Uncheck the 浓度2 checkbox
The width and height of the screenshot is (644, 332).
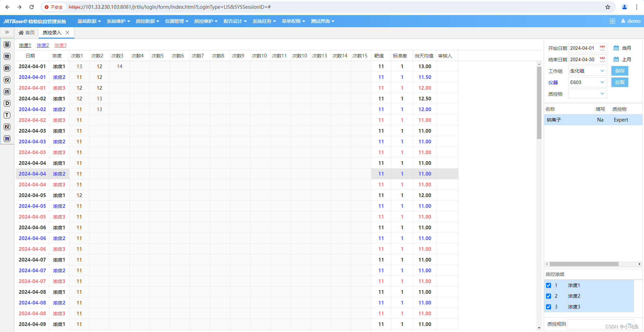[x=549, y=296]
